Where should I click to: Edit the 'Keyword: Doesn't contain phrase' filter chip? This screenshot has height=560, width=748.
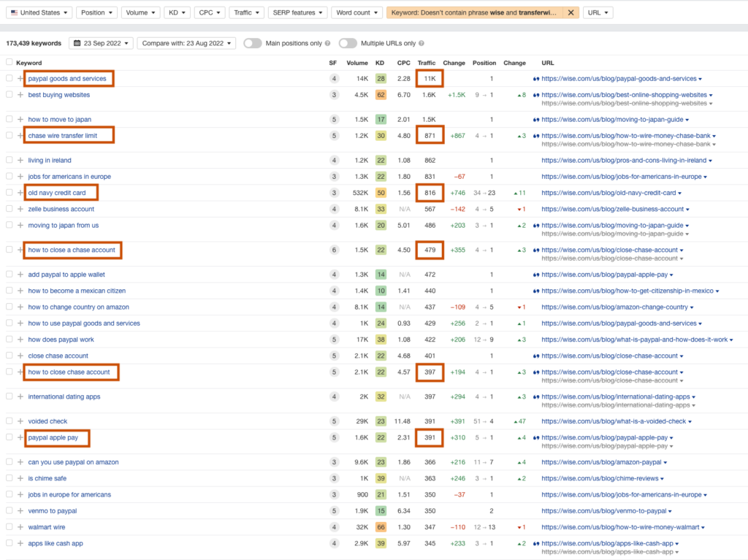pyautogui.click(x=473, y=13)
